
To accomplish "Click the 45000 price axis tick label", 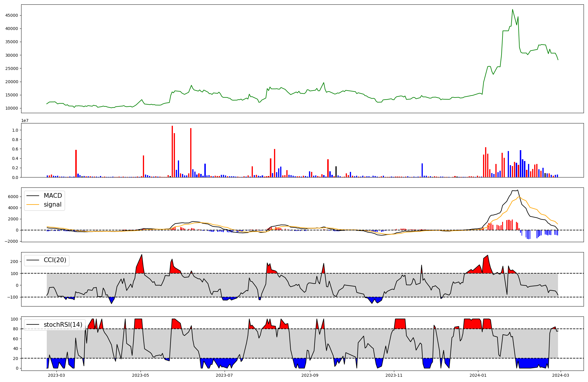I will [12, 15].
